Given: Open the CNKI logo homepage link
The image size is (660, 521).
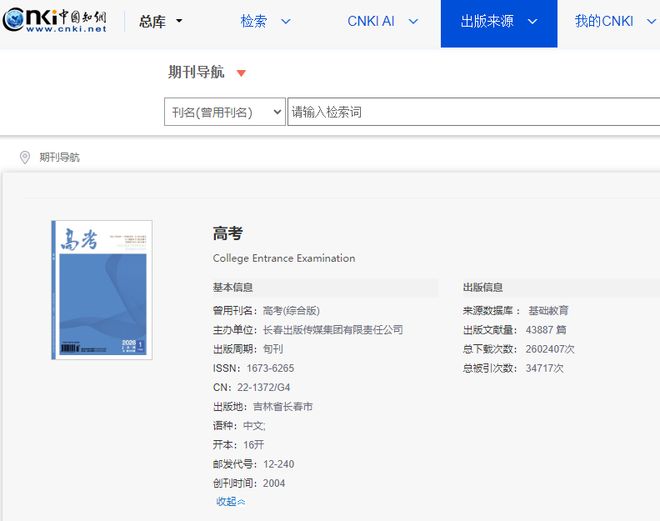Looking at the screenshot, I should click(55, 20).
